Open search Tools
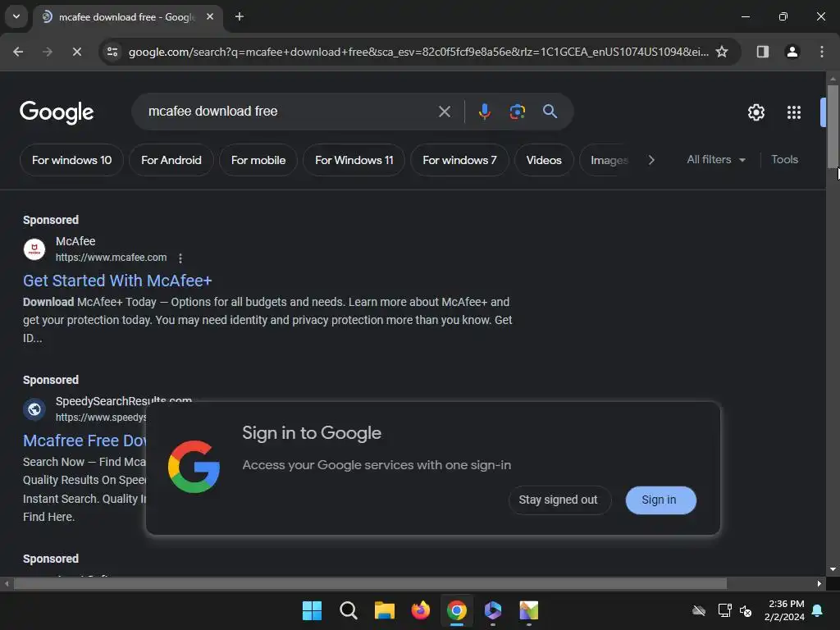The image size is (840, 630). click(x=784, y=160)
